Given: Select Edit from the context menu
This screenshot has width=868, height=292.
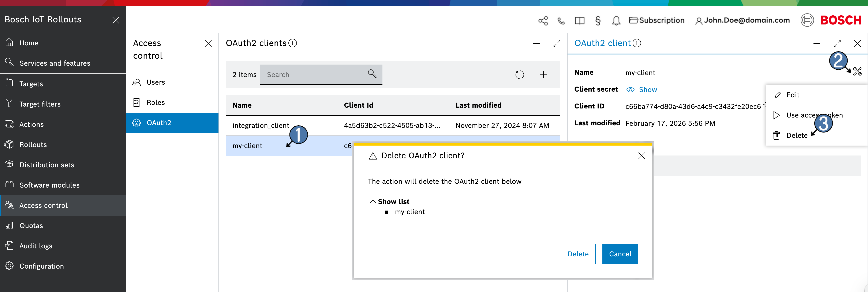Looking at the screenshot, I should pos(792,95).
